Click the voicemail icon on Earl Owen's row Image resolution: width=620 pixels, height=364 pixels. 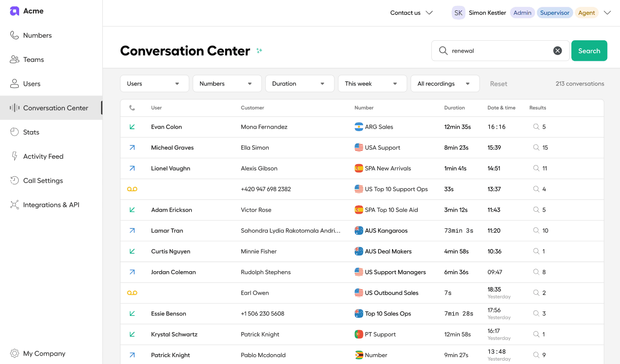click(x=132, y=292)
